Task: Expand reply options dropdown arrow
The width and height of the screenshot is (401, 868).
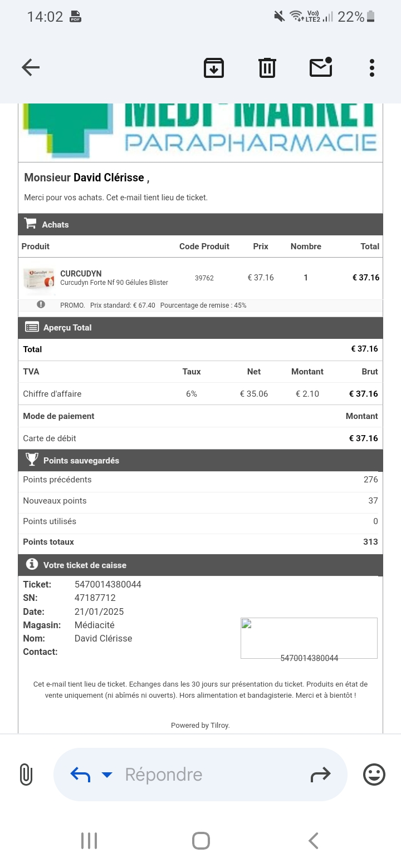Action: [107, 775]
